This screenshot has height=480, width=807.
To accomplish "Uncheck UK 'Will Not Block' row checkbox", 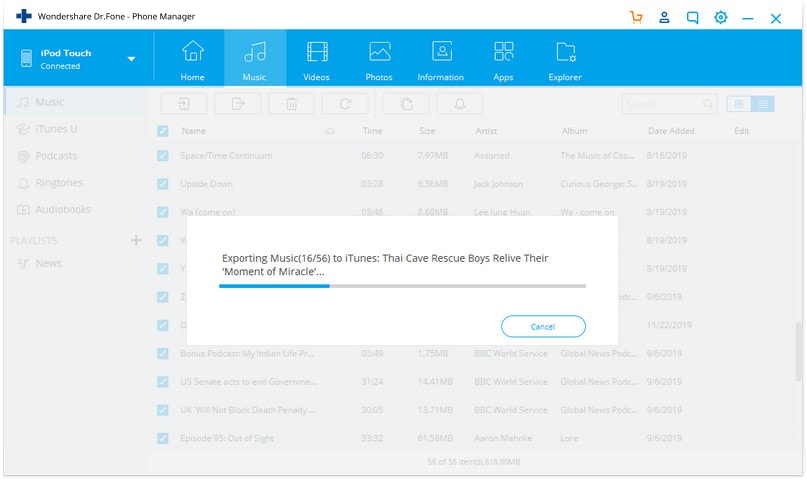I will (163, 410).
